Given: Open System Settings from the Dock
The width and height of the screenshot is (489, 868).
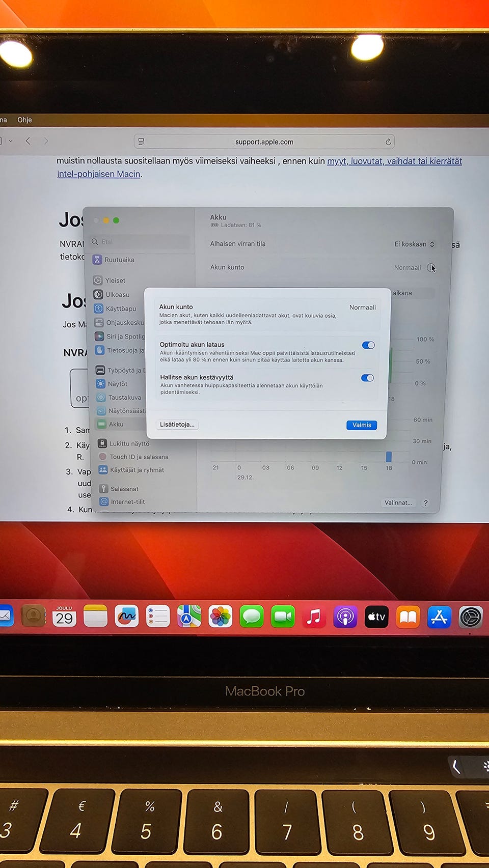Looking at the screenshot, I should [x=470, y=618].
